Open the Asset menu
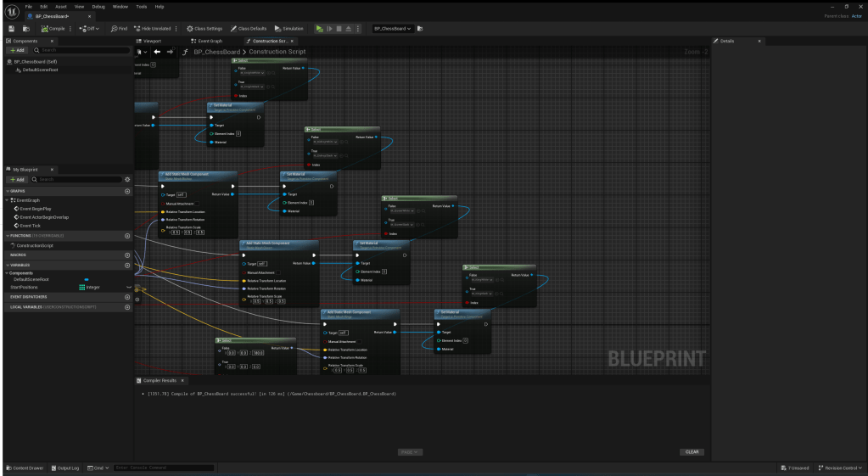Viewport: 868px width, 476px height. click(x=60, y=6)
